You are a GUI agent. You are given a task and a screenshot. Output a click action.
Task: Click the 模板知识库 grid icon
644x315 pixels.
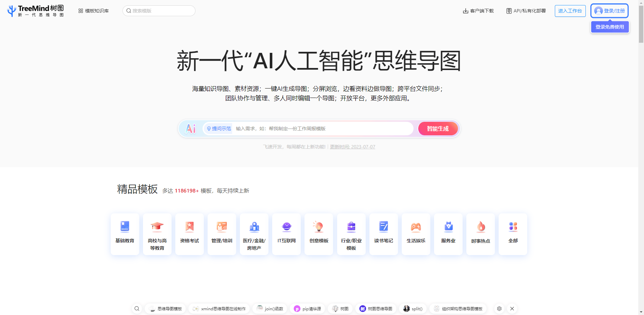pos(80,10)
